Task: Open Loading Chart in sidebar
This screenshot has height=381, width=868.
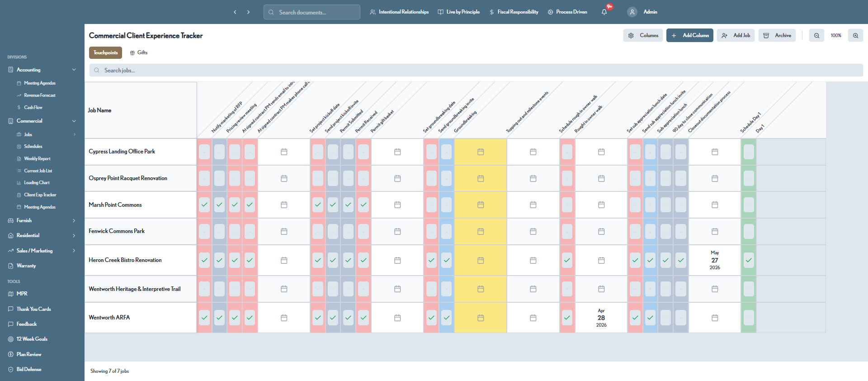Action: click(x=37, y=183)
